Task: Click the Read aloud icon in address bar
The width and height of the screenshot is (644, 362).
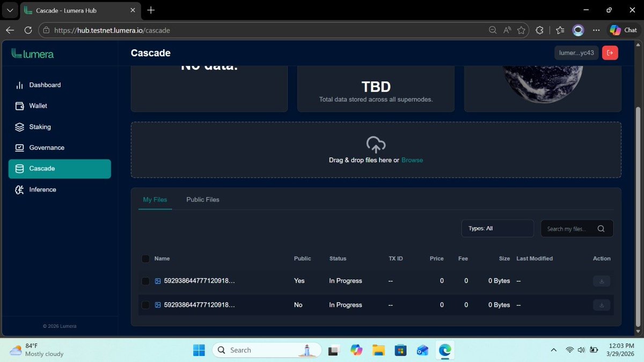Action: point(507,31)
